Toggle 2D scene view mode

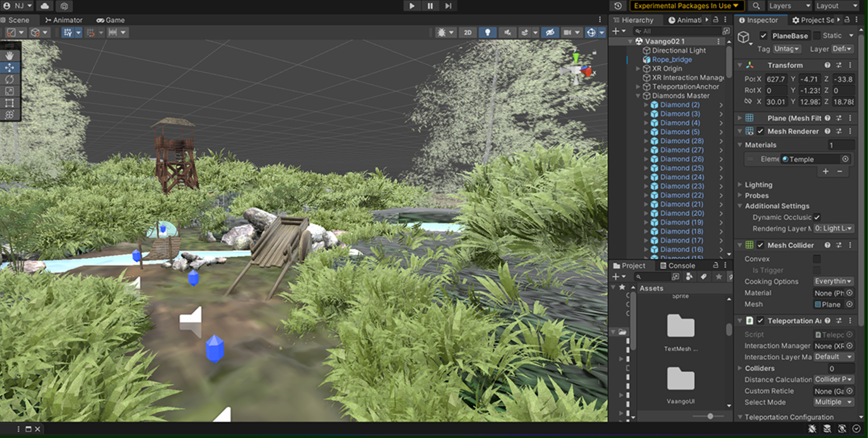point(467,33)
